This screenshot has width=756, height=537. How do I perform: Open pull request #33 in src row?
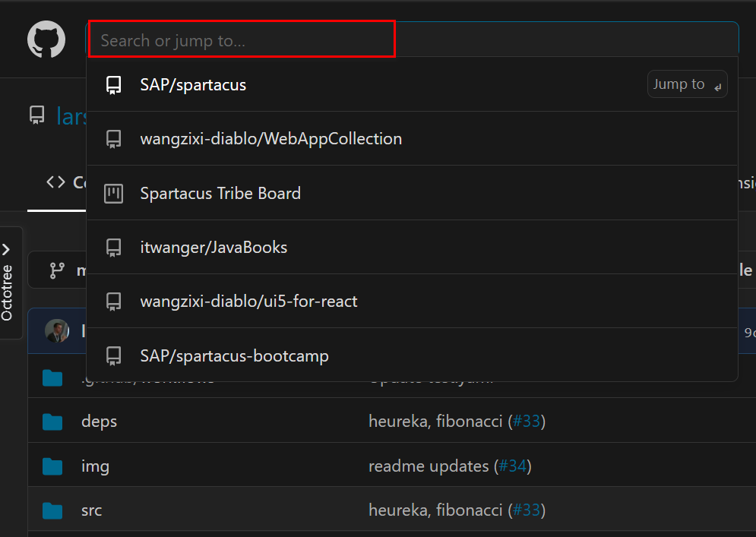point(526,510)
